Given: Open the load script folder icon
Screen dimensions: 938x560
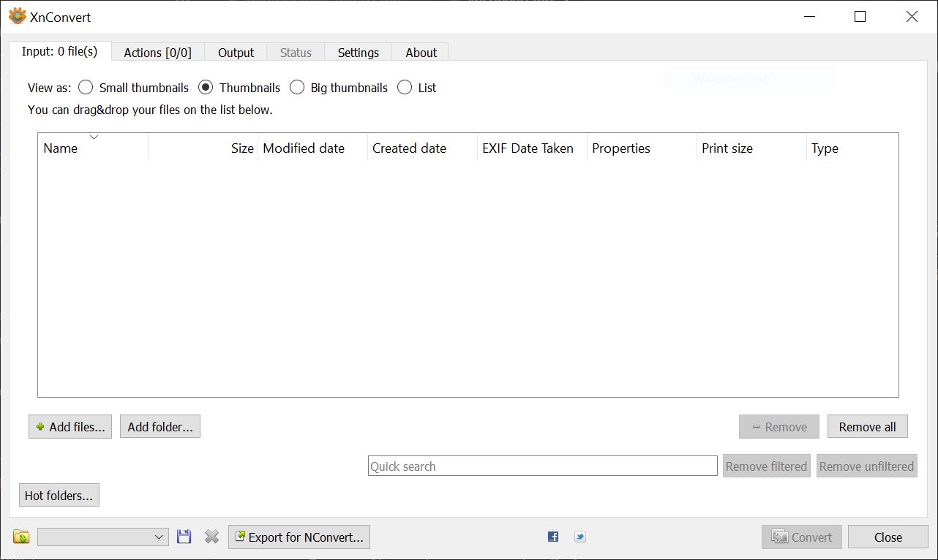Looking at the screenshot, I should (21, 537).
